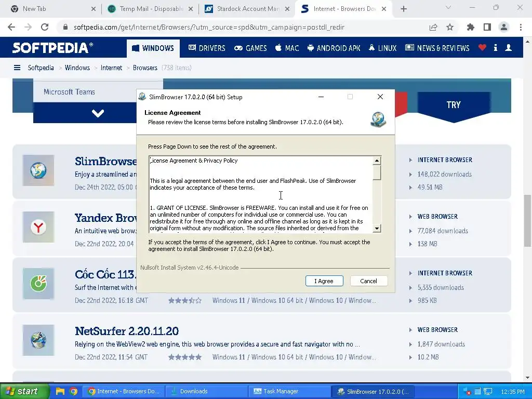The width and height of the screenshot is (532, 399).
Task: Click the Chrome address bar URL
Action: click(209, 27)
